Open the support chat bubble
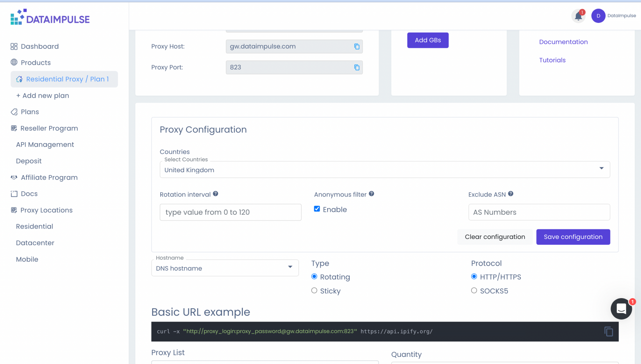 [621, 309]
